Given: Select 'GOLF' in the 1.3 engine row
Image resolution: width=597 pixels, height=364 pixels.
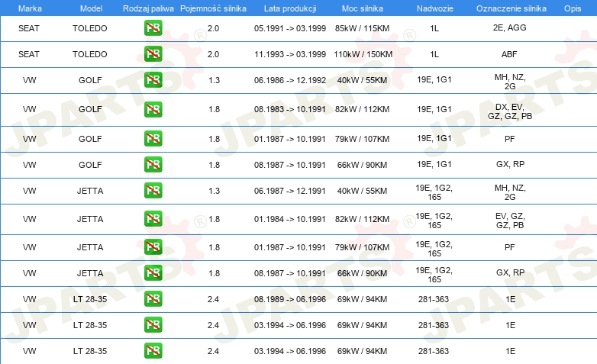Looking at the screenshot, I should [90, 80].
